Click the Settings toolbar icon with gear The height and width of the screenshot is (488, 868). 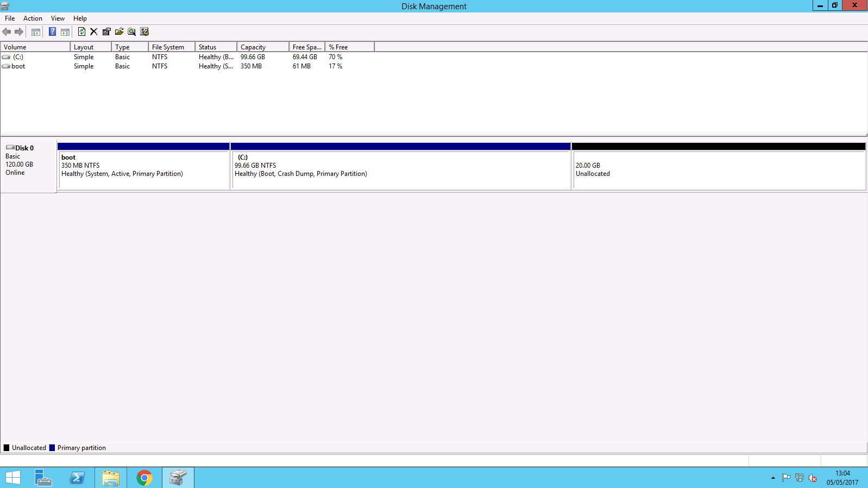[144, 32]
